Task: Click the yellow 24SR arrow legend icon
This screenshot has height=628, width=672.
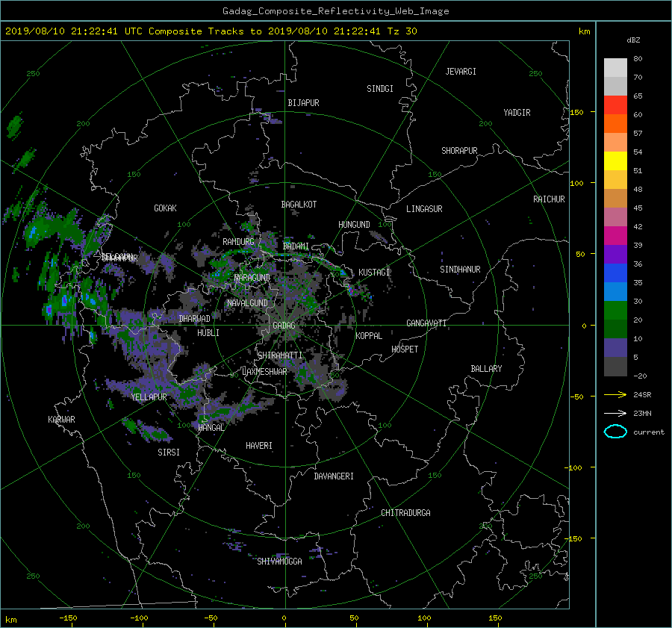Action: coord(615,394)
